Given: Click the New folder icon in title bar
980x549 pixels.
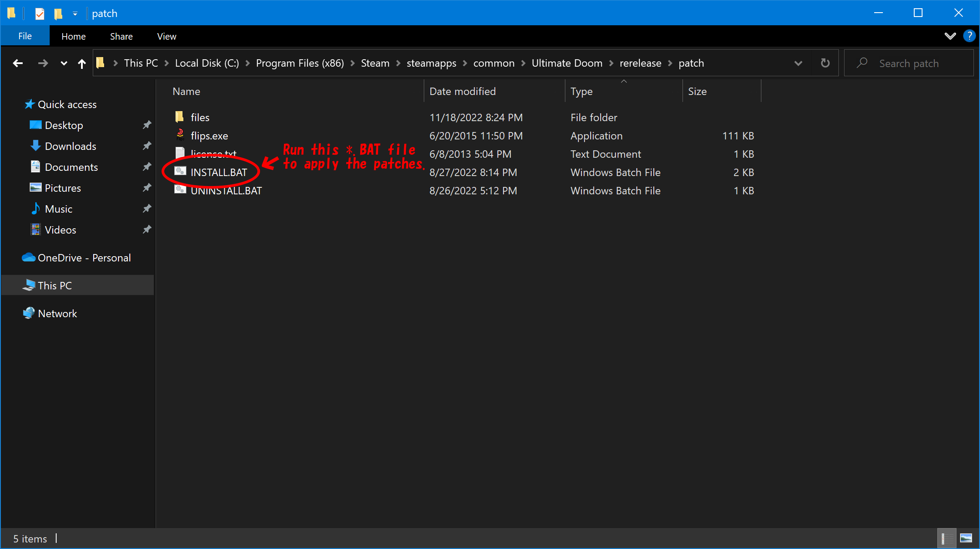Looking at the screenshot, I should [x=58, y=14].
